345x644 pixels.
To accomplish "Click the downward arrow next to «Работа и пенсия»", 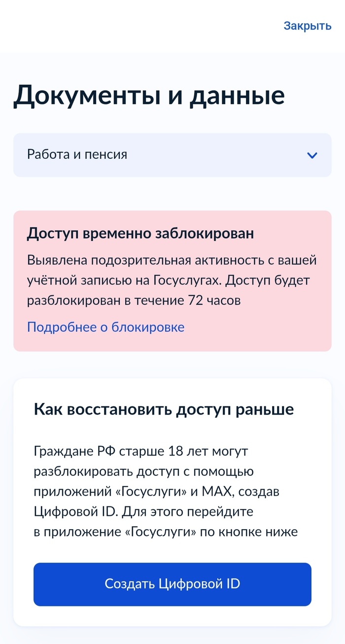I will tap(311, 155).
